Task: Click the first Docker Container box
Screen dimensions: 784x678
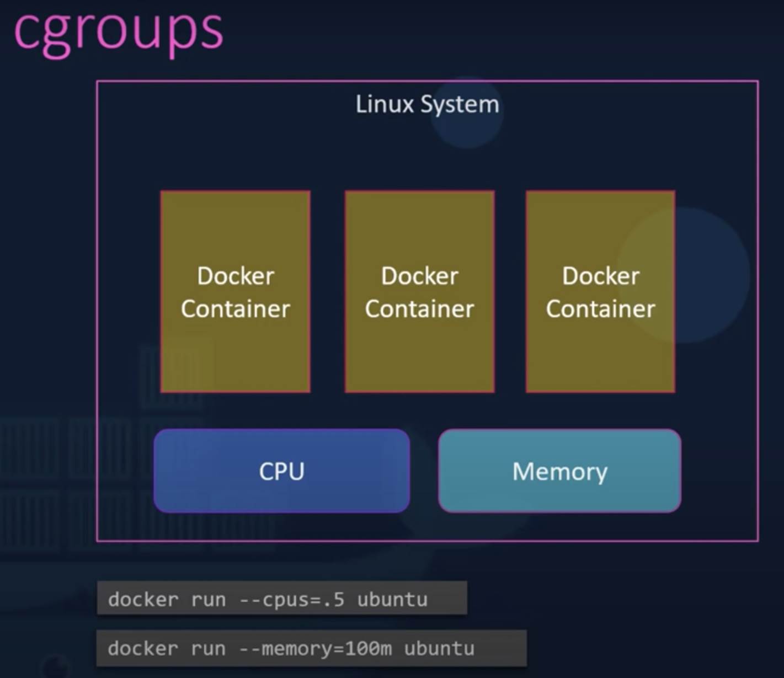Action: 236,292
